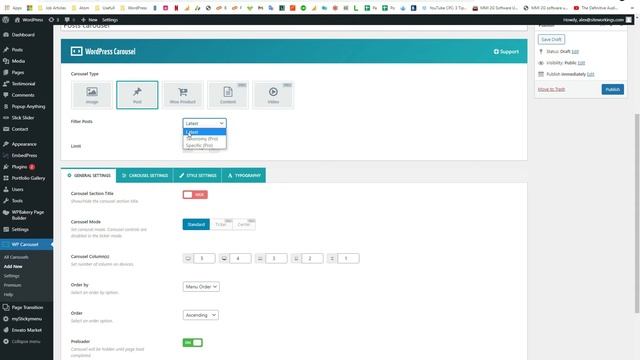Viewport: 640px width, 360px height.
Task: Switch to Typography tab
Action: coord(244,176)
